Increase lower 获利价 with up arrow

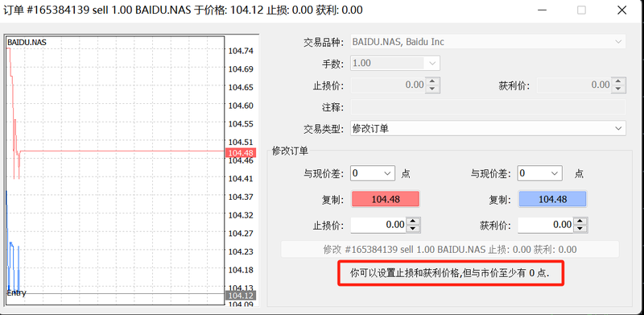click(580, 222)
